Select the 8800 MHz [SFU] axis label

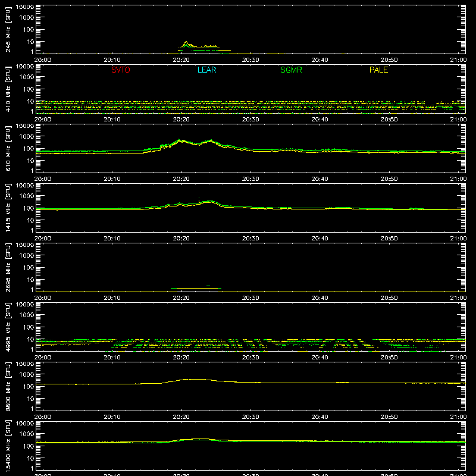point(8,386)
